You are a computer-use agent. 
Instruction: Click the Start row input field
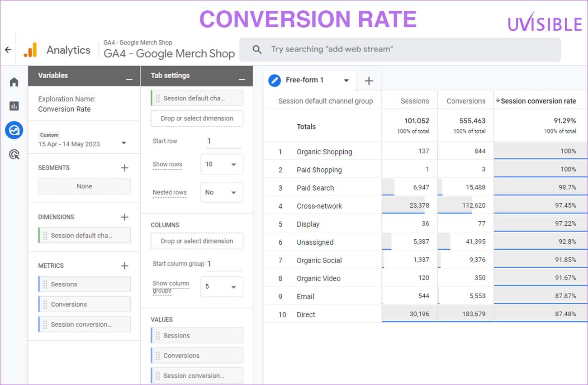click(x=223, y=141)
